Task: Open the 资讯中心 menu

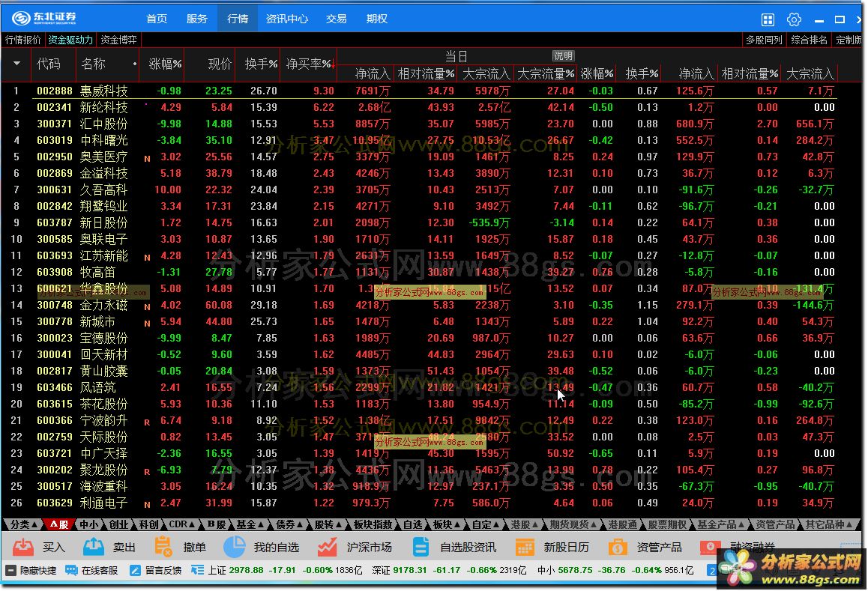Action: pyautogui.click(x=287, y=19)
